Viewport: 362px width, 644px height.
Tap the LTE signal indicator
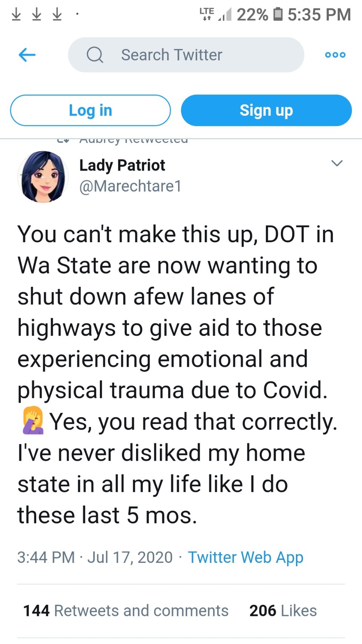tap(207, 14)
